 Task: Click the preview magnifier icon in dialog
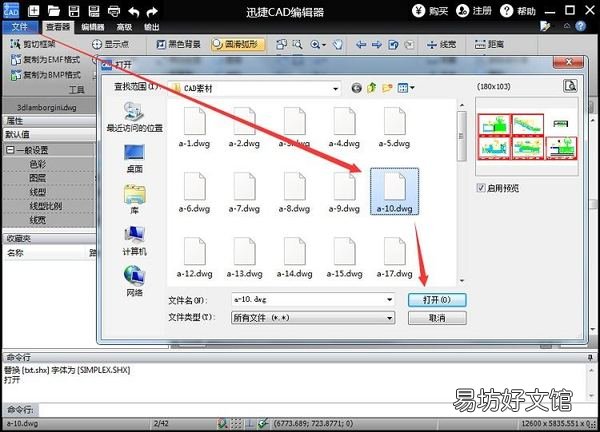pos(570,86)
